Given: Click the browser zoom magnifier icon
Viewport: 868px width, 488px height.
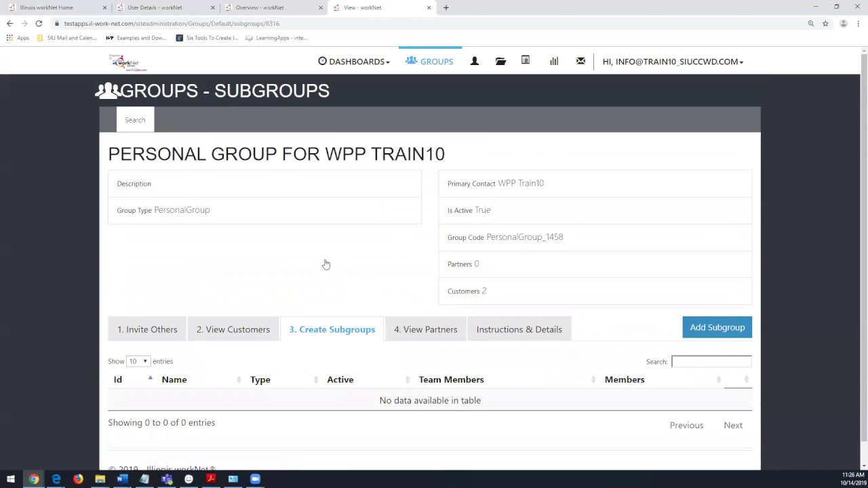Looking at the screenshot, I should click(810, 23).
